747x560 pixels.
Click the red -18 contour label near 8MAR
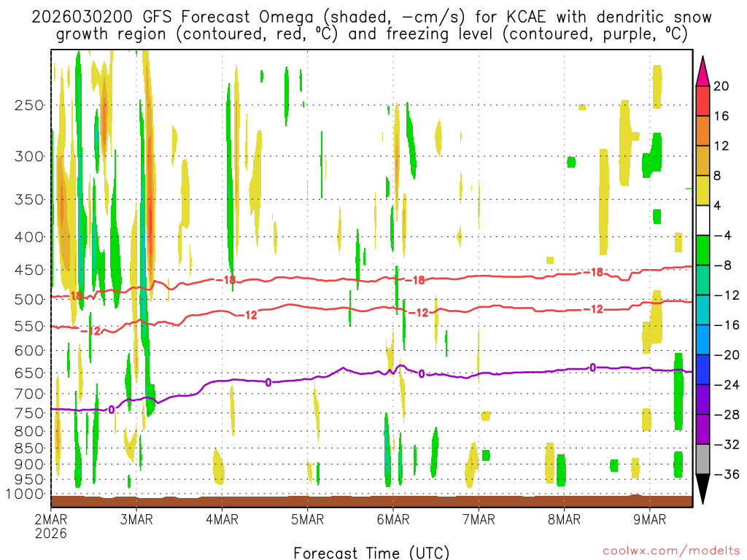click(x=594, y=273)
